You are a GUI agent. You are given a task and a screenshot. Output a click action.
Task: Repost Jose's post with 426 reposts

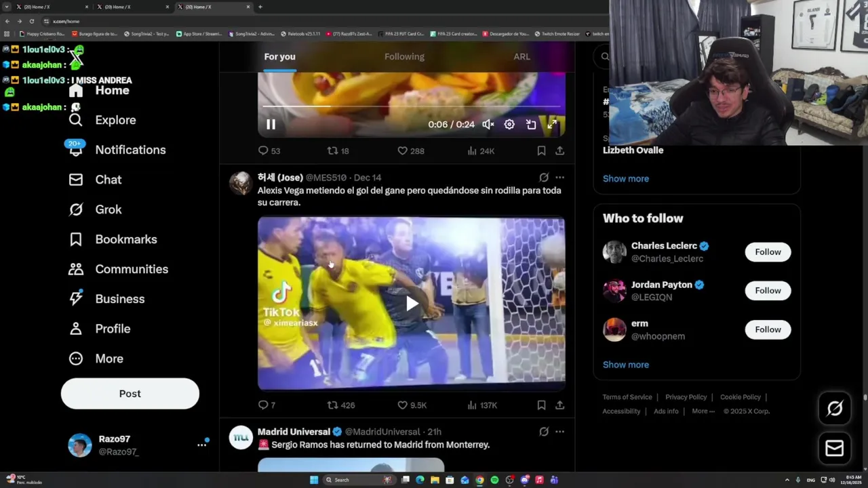pyautogui.click(x=341, y=405)
